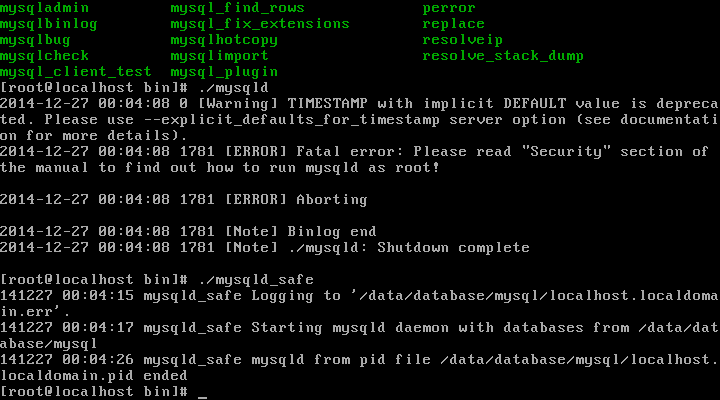Click the mysqlbinlog entry
This screenshot has height=400, width=720.
tap(49, 24)
